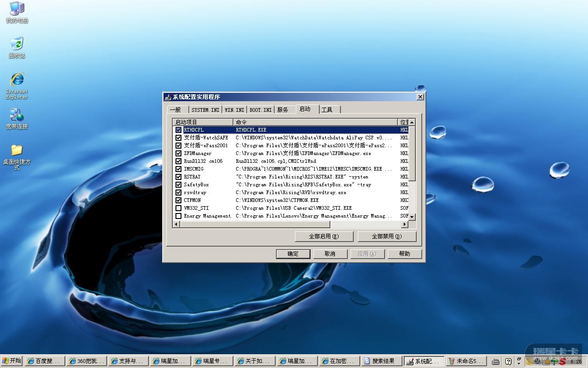The width and height of the screenshot is (588, 368).
Task: Uncheck the RSTRAY startup item
Action: click(x=179, y=177)
